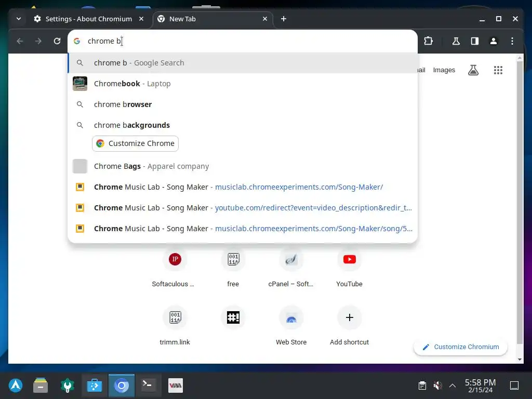Toggle the side panel icon
The height and width of the screenshot is (399, 532).
(x=475, y=41)
